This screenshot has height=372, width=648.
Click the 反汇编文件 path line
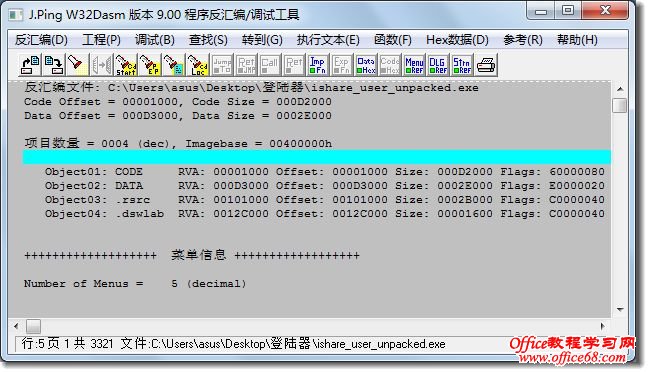click(251, 88)
